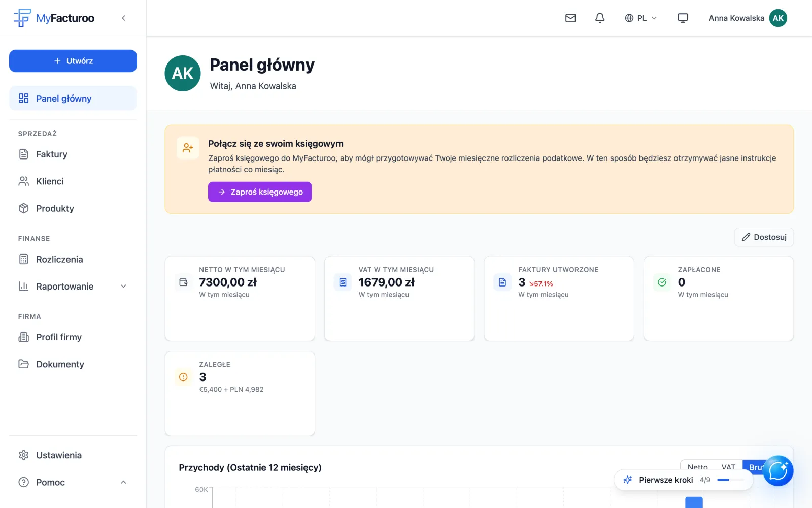Collapse the sidebar with arrow

coord(123,18)
